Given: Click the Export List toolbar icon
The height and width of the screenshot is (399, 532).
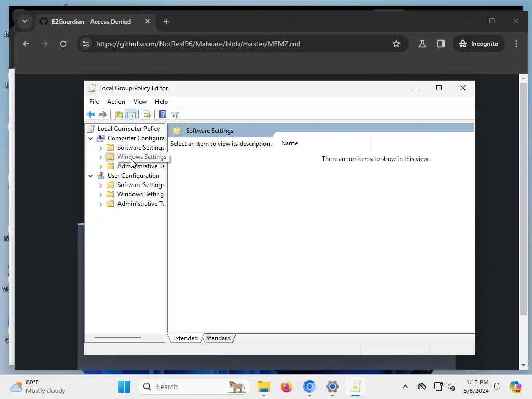Looking at the screenshot, I should click(x=147, y=115).
